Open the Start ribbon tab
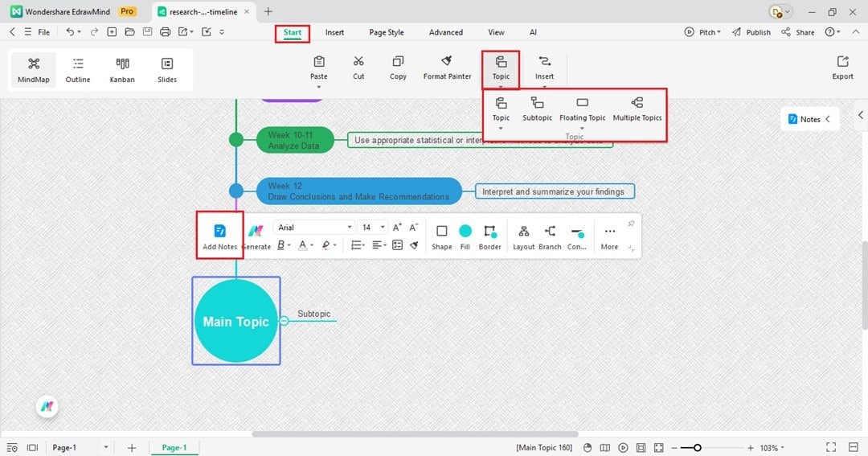 point(293,32)
